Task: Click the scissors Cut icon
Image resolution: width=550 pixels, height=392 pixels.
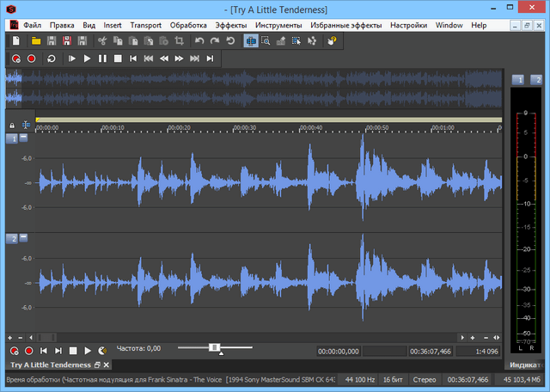Action: (x=101, y=40)
